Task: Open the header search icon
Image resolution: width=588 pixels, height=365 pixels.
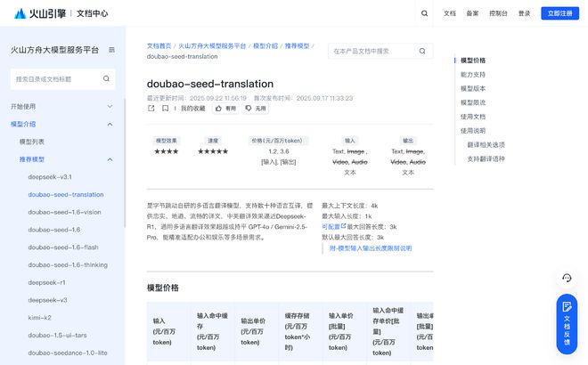Action: [424, 13]
